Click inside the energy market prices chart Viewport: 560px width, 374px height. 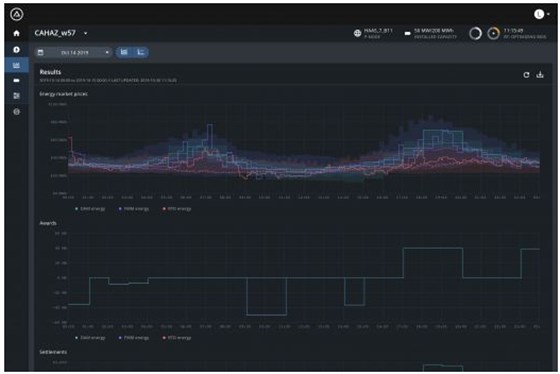(x=304, y=150)
